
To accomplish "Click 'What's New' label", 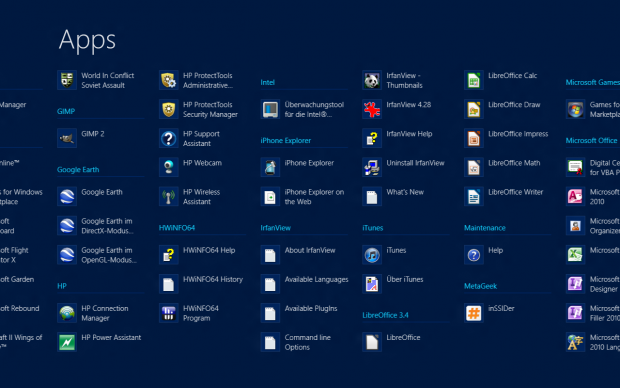I will 405,192.
